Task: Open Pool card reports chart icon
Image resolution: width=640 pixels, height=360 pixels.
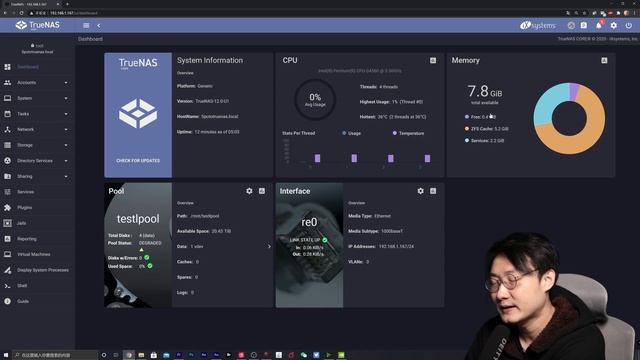Action: [262, 191]
